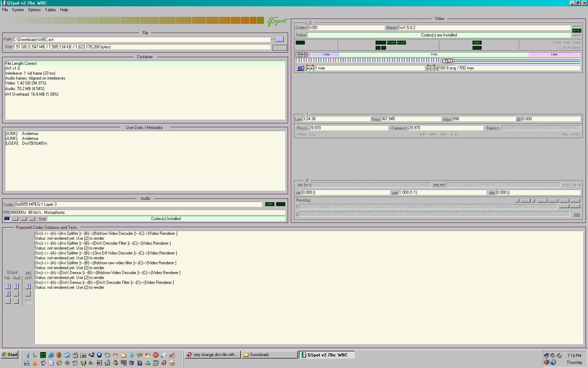Click MS A/V render button 1
588x368 pixels.
[x=28, y=286]
